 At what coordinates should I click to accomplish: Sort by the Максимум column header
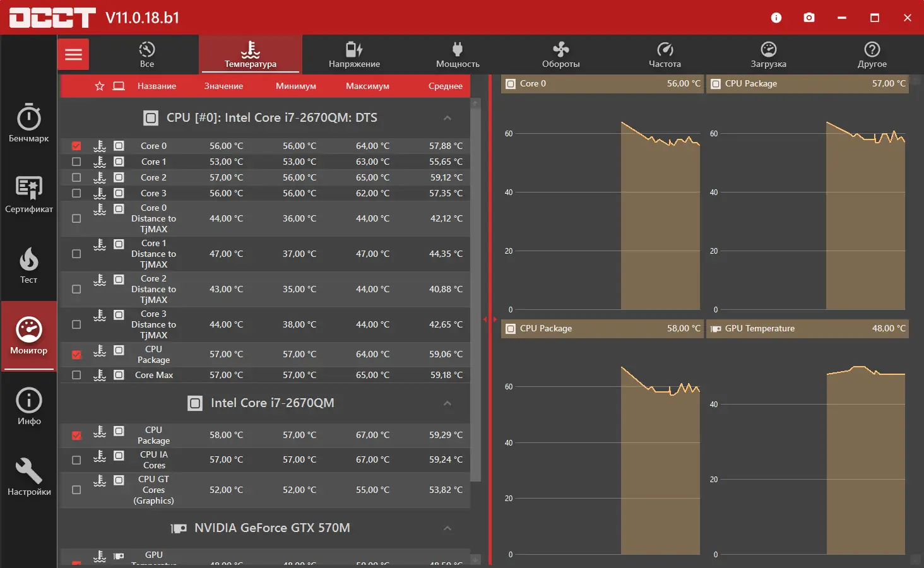[367, 86]
